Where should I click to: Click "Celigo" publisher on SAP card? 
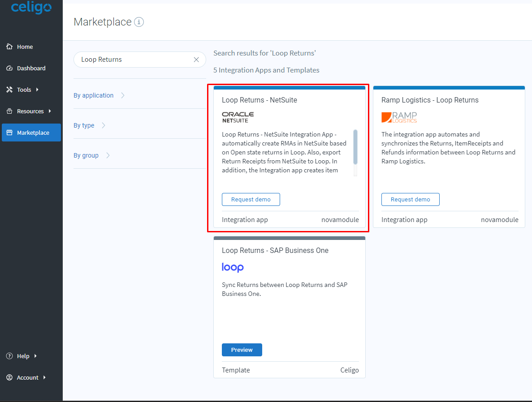pos(350,370)
